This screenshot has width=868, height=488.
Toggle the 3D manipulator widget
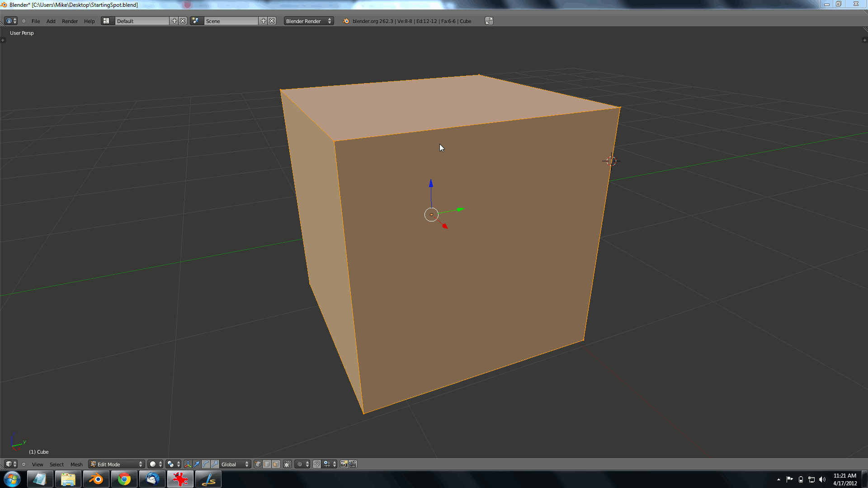click(x=188, y=465)
